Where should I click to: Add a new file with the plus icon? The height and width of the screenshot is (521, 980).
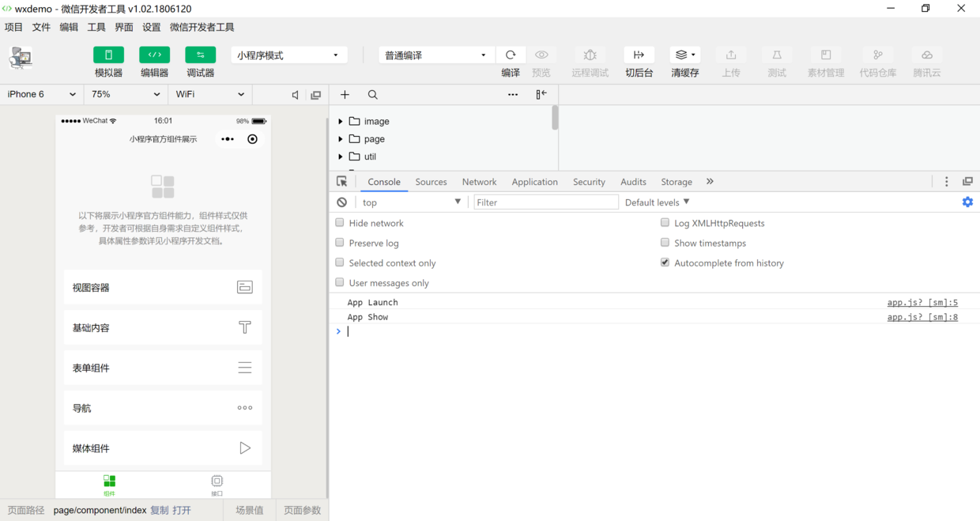click(345, 95)
